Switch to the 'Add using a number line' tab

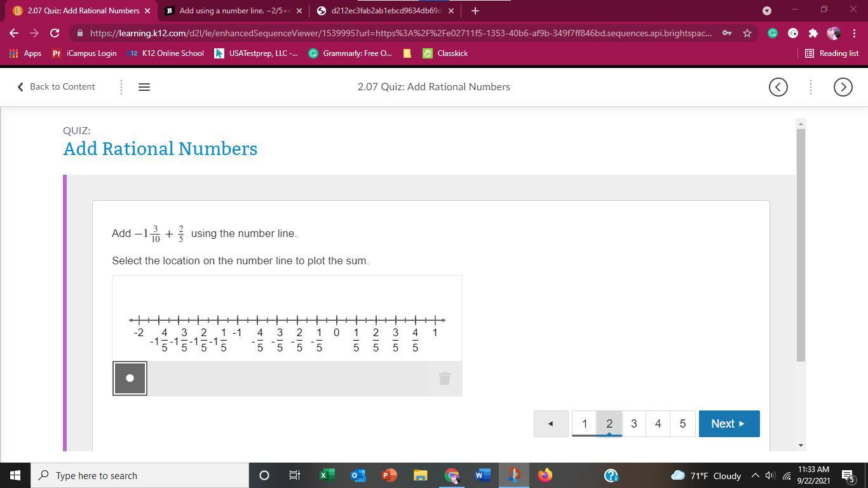coord(229,11)
